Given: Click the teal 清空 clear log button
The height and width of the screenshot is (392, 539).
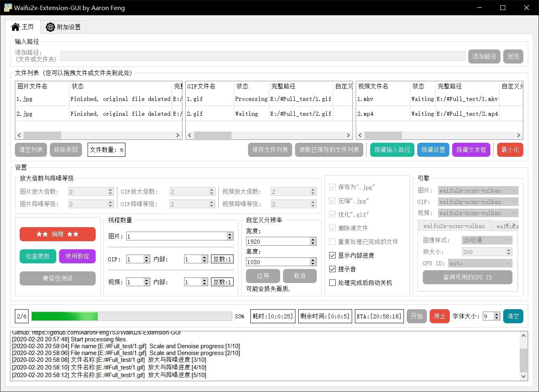Looking at the screenshot, I should [x=513, y=316].
